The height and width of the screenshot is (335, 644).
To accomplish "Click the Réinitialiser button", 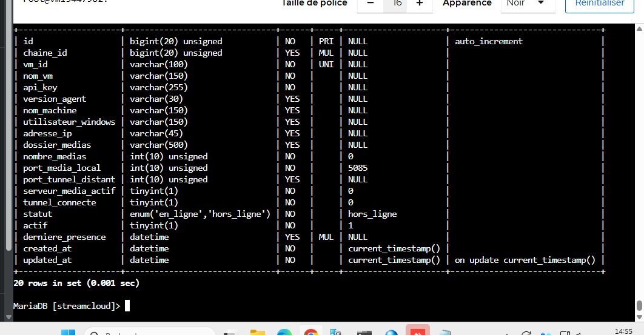I will [600, 4].
